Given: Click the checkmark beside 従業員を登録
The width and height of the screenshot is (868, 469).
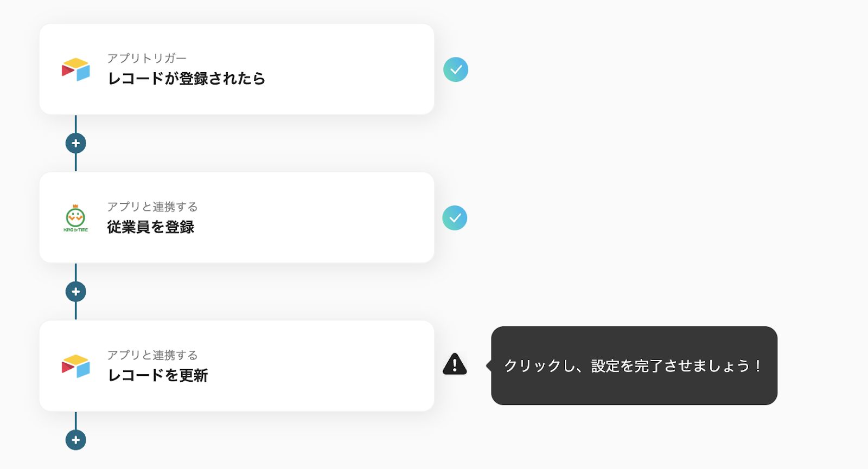Looking at the screenshot, I should 455,218.
